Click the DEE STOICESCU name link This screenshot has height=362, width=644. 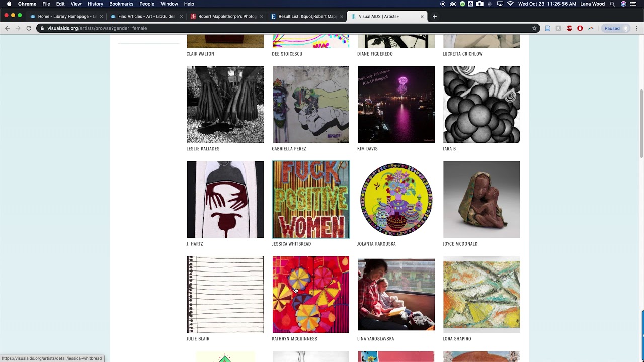tap(287, 54)
